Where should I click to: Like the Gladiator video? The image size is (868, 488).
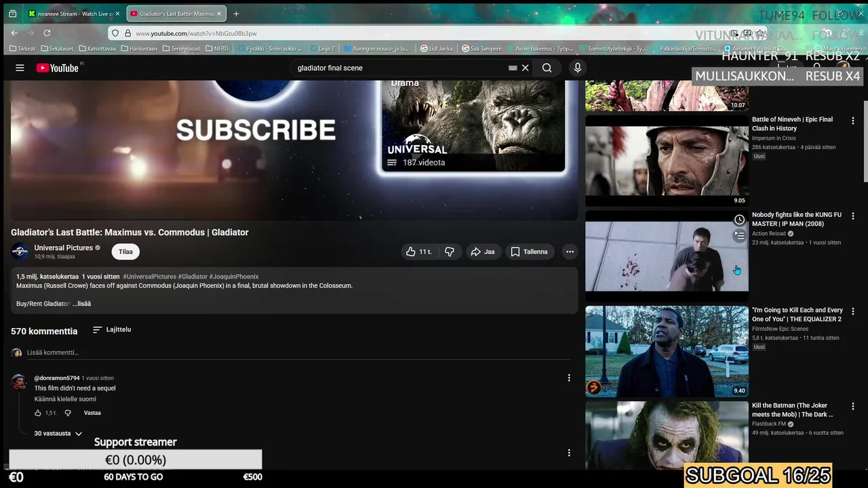click(x=418, y=251)
